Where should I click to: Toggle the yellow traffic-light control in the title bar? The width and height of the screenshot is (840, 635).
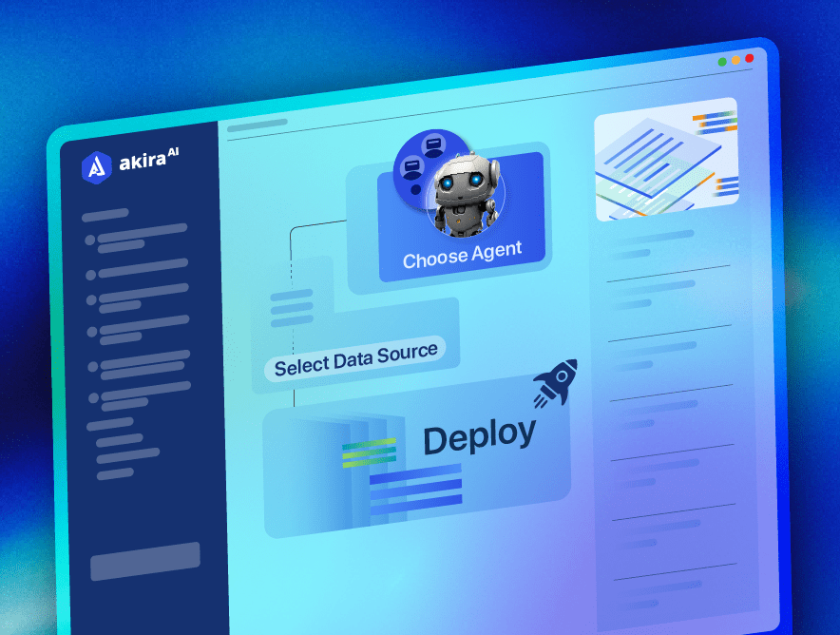(735, 59)
